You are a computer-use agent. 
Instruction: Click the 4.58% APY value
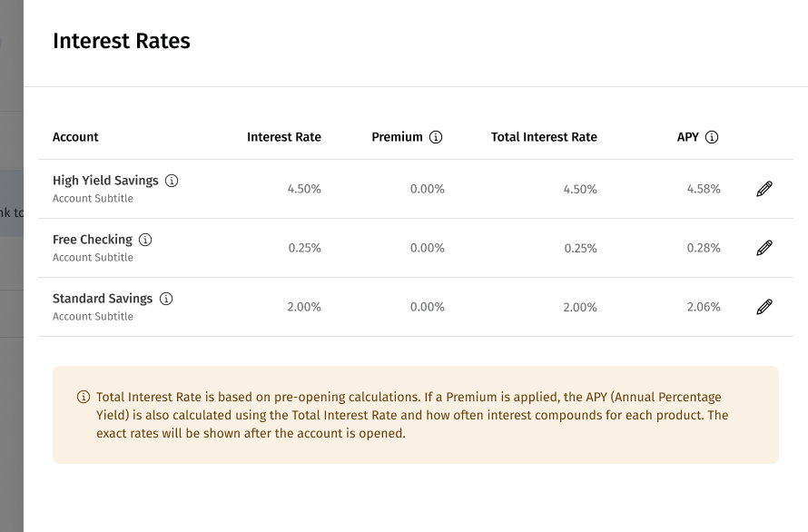click(x=704, y=189)
